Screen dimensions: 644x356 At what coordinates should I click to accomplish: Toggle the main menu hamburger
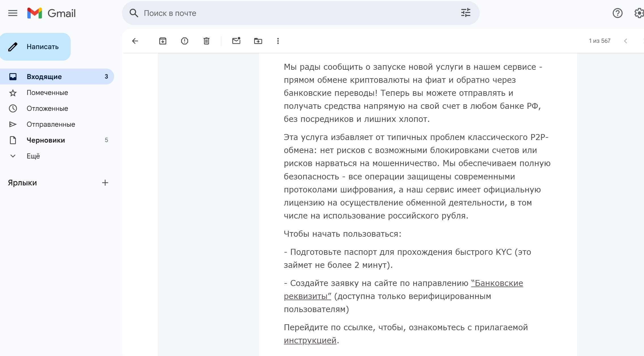pos(13,13)
